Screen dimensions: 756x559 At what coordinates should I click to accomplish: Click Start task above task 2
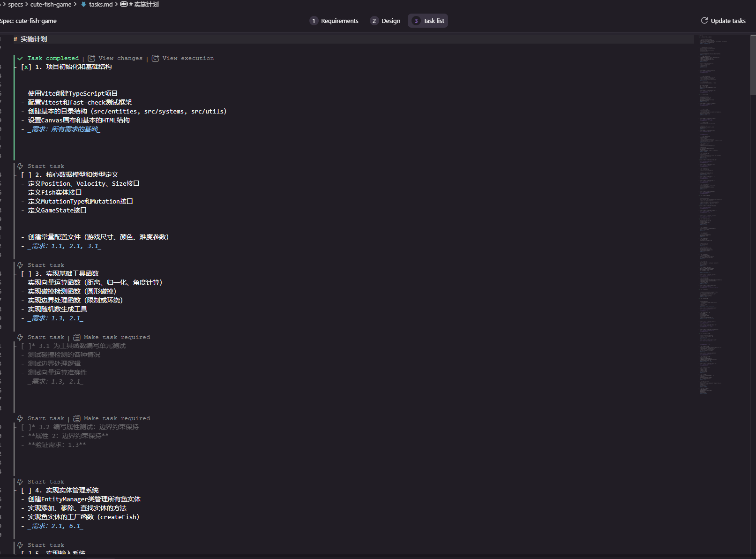pos(46,166)
